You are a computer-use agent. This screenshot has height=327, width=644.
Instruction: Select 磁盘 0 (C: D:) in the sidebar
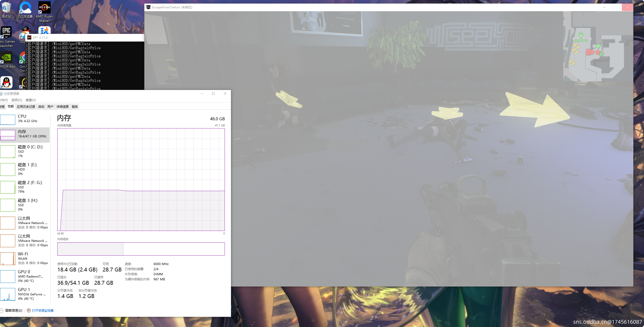point(25,151)
